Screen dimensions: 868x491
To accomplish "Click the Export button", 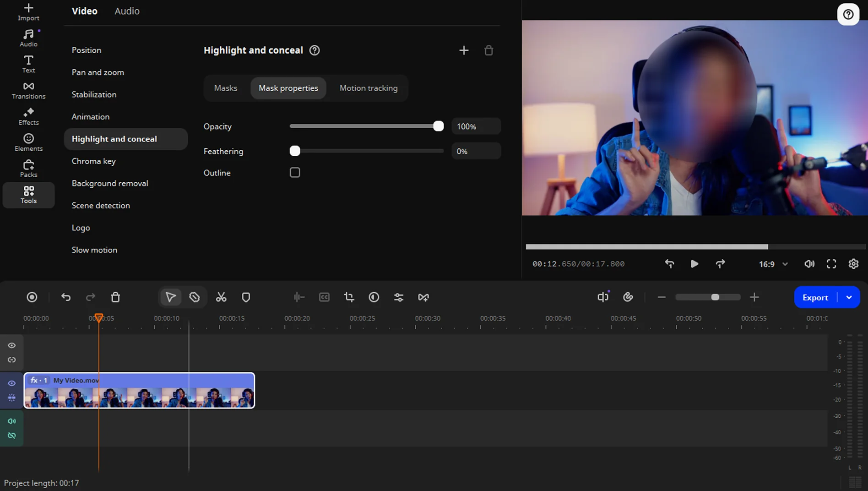I will (815, 297).
